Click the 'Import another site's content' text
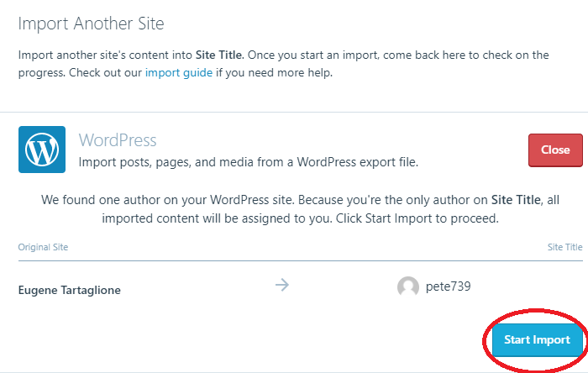 pyautogui.click(x=105, y=55)
